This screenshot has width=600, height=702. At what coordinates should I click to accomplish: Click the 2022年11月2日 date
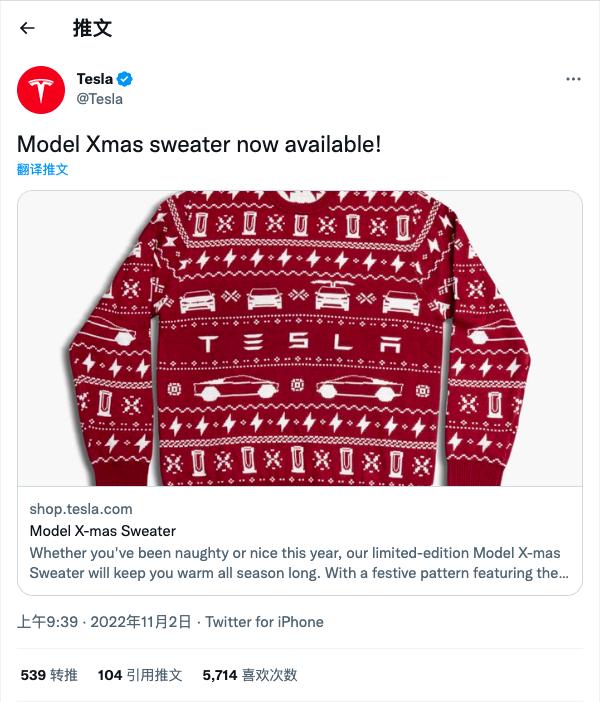point(140,621)
